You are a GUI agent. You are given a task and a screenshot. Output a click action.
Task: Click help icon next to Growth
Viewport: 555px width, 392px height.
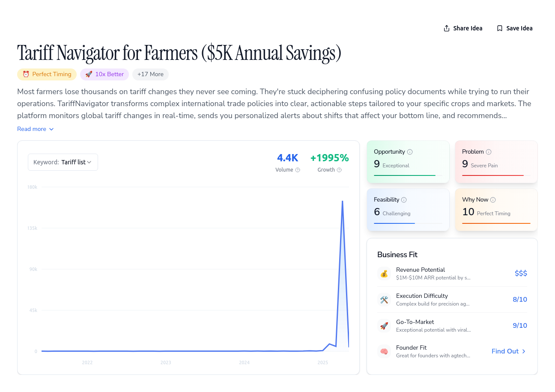339,170
